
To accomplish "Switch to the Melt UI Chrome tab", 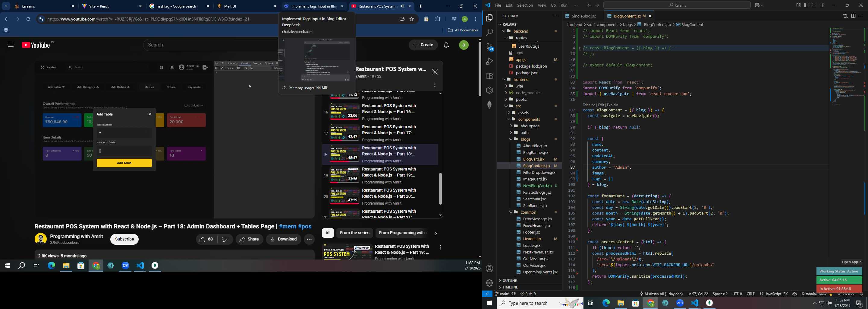I will point(247,6).
